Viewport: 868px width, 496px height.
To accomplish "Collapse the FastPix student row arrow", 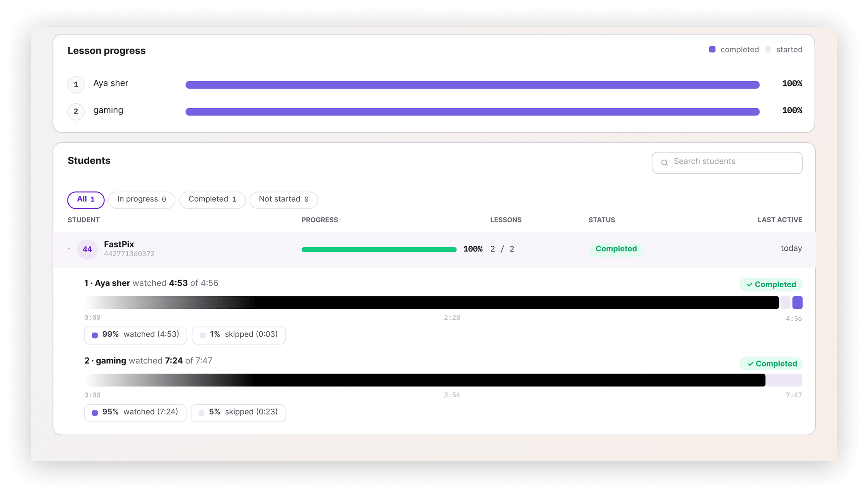I will (x=69, y=249).
